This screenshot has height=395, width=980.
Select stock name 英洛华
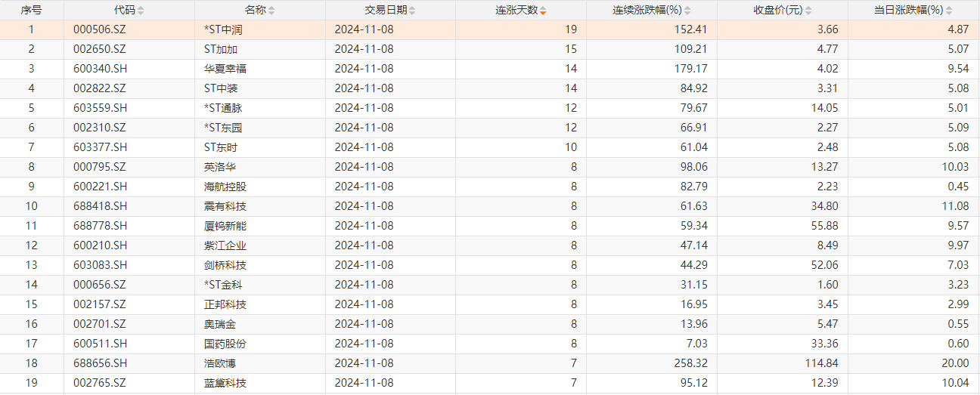tap(220, 167)
